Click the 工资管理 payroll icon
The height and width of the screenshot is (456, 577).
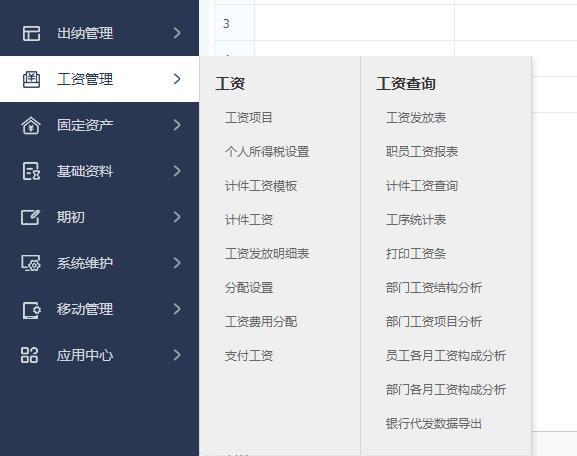click(31, 79)
